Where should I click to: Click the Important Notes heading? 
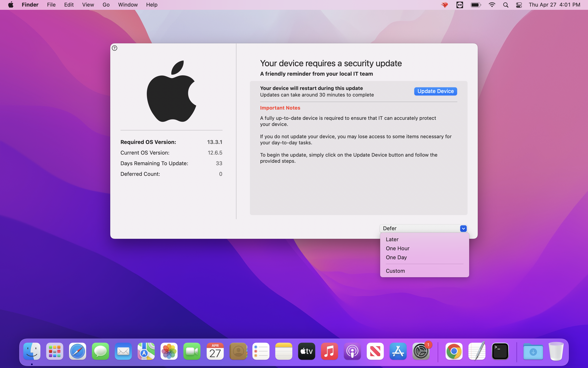pos(280,108)
